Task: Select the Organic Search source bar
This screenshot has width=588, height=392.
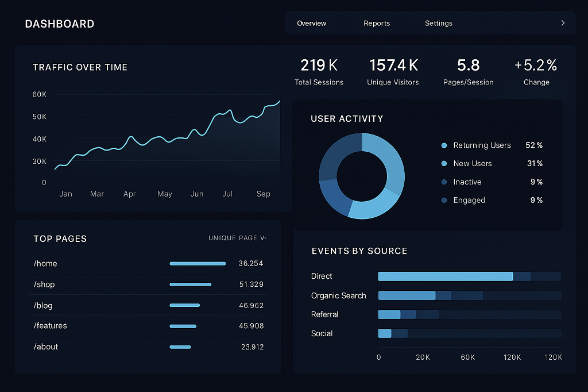Action: coord(407,295)
